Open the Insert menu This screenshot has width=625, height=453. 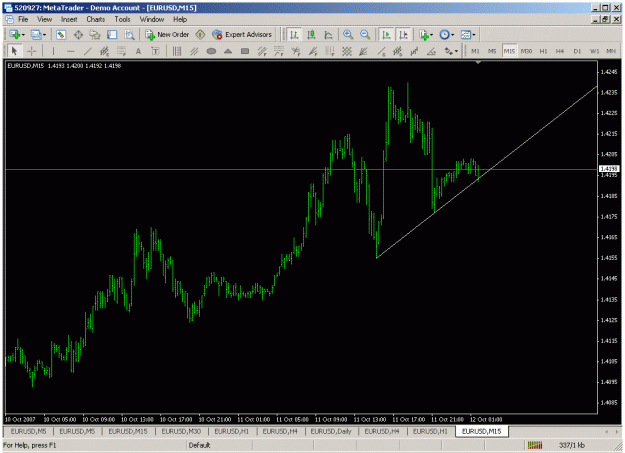click(69, 19)
